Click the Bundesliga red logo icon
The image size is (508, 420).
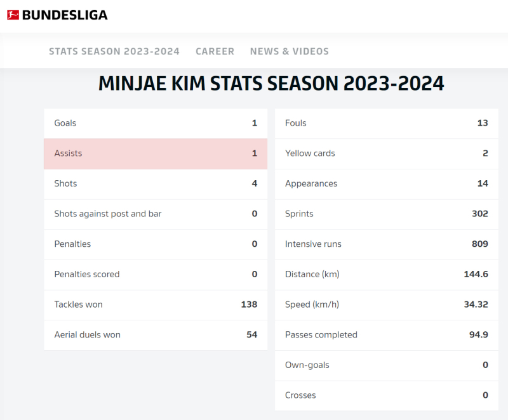click(x=13, y=15)
